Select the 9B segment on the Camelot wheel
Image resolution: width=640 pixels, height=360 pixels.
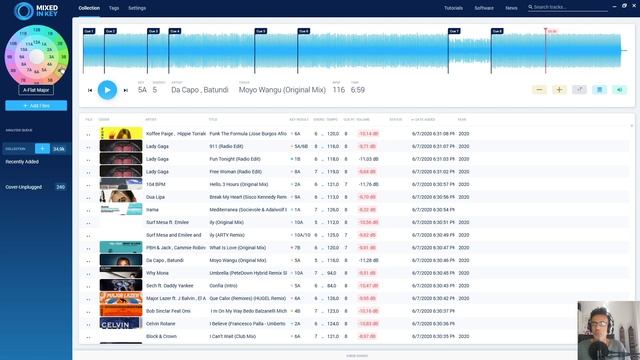coord(10,57)
